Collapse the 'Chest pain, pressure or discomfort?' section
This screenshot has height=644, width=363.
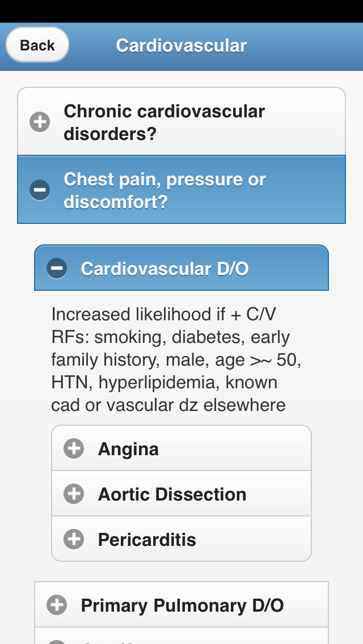[x=164, y=190]
